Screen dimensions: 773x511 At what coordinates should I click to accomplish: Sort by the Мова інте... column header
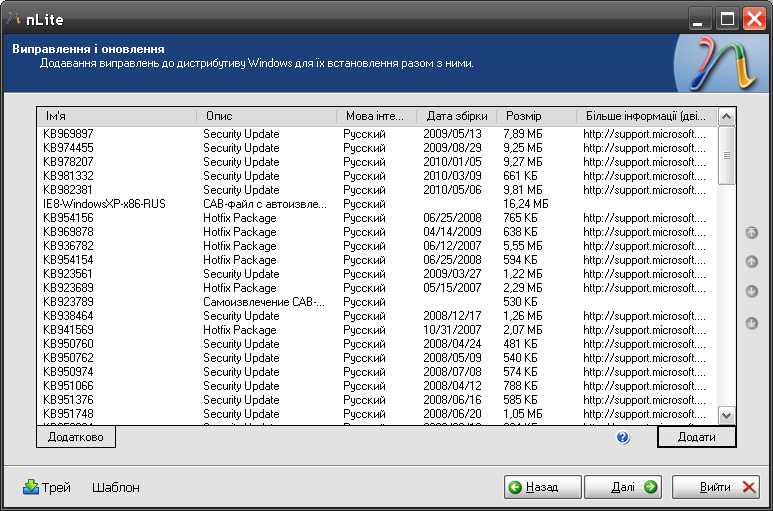[377, 116]
